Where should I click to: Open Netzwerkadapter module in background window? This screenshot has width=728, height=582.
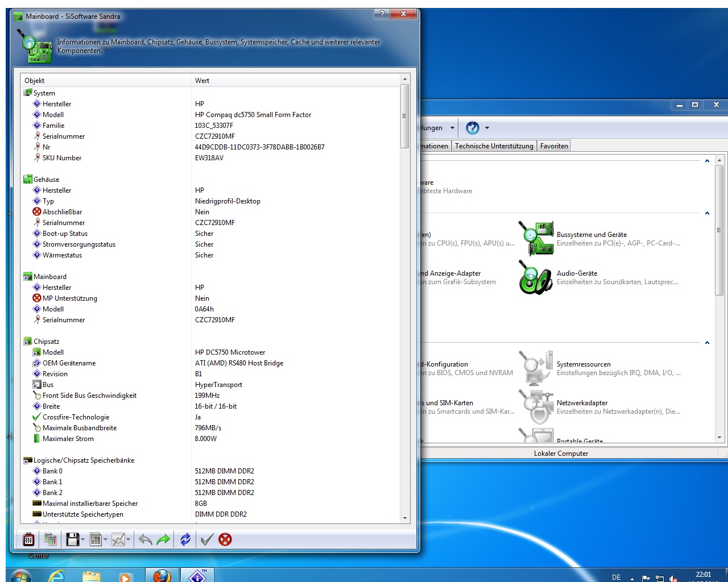(x=599, y=407)
